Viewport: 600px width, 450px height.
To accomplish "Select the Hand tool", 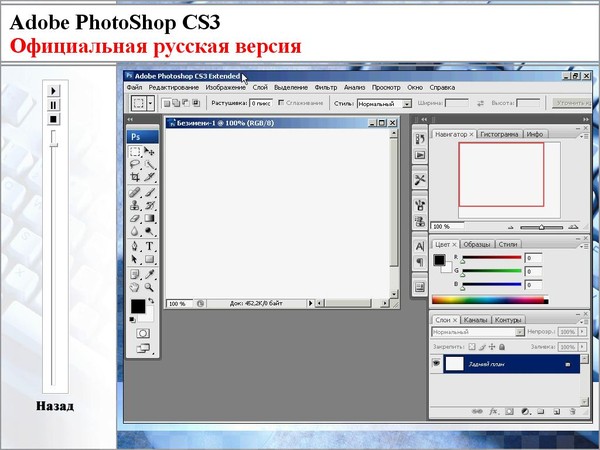I will pyautogui.click(x=135, y=287).
